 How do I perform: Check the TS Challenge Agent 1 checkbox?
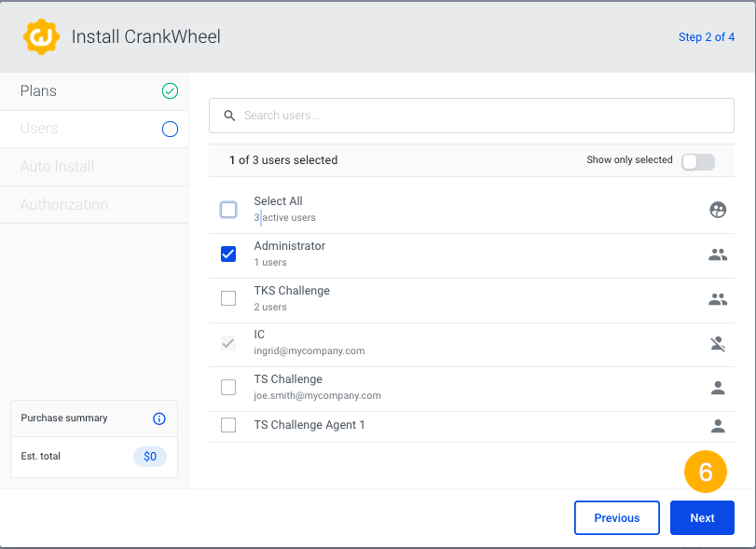[228, 425]
